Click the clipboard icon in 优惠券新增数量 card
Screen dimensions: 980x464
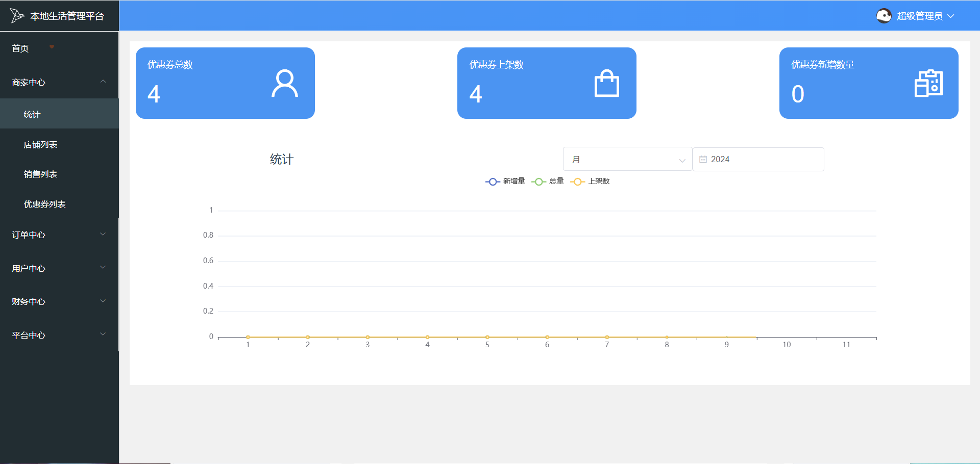(x=928, y=84)
